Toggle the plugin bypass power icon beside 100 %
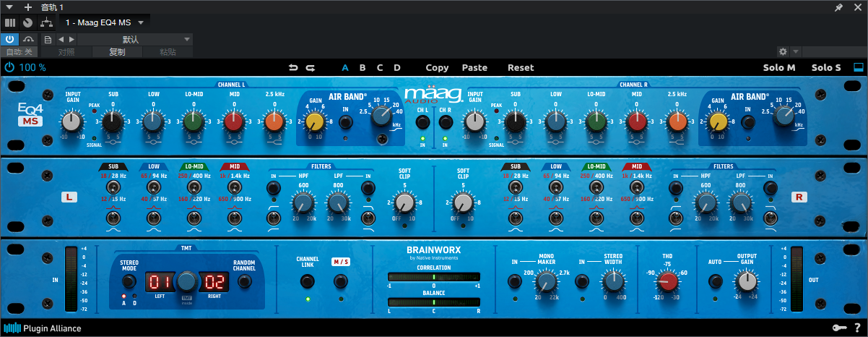The image size is (868, 337). click(x=9, y=67)
